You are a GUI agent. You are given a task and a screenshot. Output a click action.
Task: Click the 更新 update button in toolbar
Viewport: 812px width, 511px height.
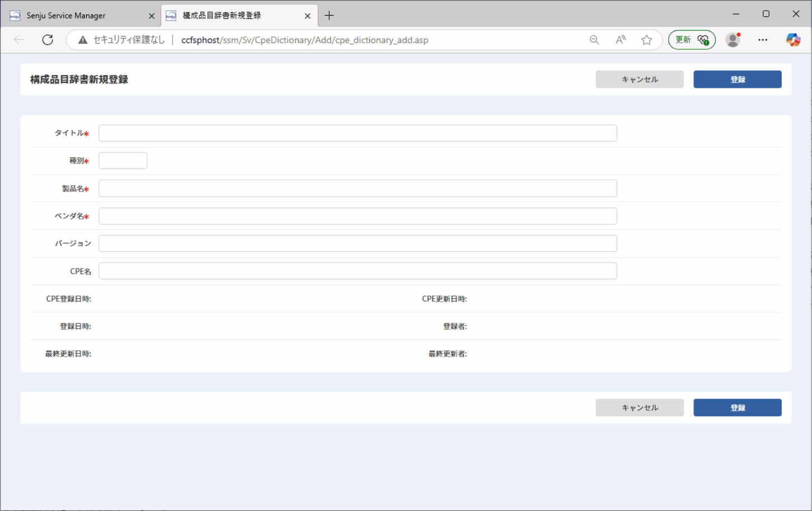coord(692,40)
